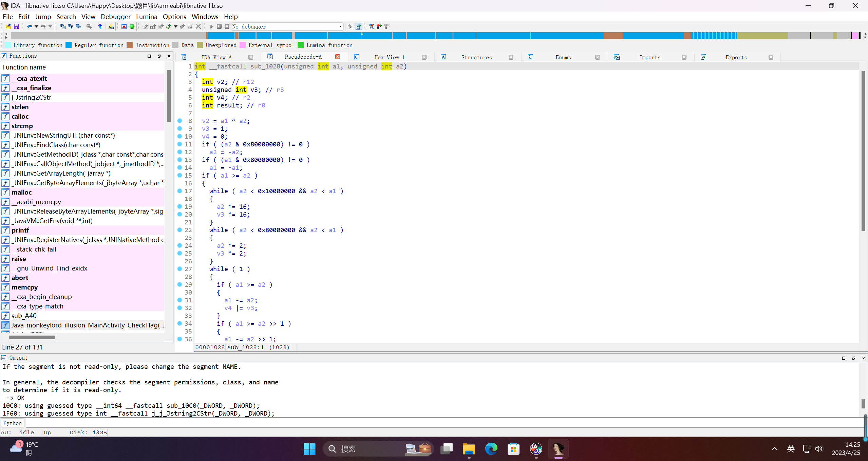The image size is (868, 461).
Task: Click the Python console input field
Action: (x=445, y=423)
